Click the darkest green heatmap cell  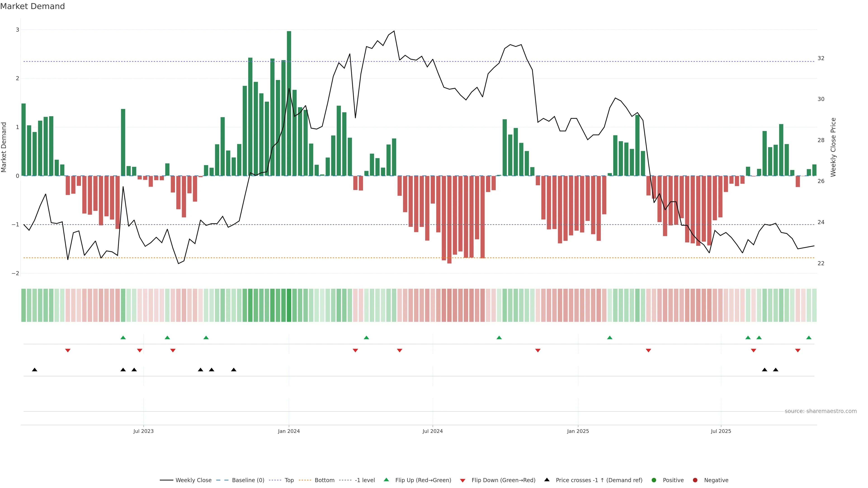click(x=289, y=305)
